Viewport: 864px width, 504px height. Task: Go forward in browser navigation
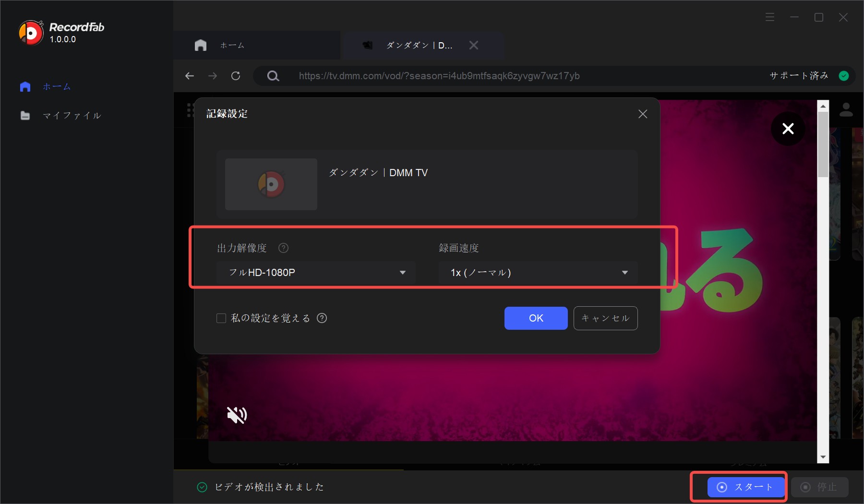pos(213,76)
